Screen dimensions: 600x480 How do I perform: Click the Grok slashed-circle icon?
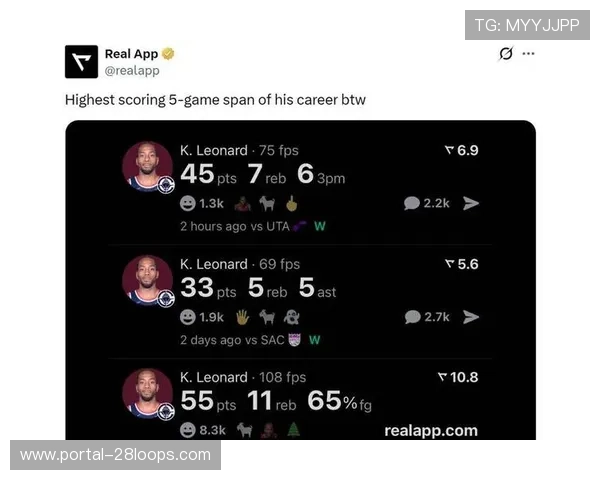click(506, 54)
